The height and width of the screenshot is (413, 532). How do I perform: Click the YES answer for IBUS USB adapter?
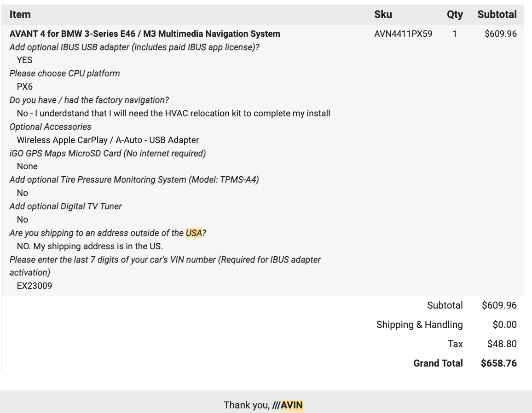pos(24,60)
